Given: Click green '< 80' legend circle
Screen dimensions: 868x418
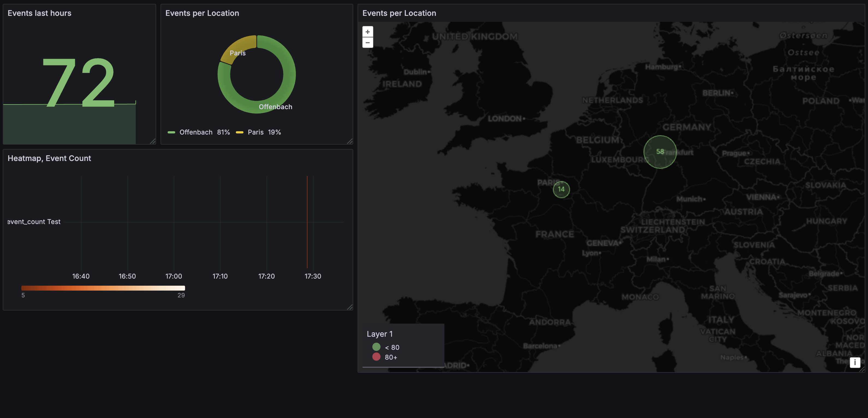Looking at the screenshot, I should (376, 347).
